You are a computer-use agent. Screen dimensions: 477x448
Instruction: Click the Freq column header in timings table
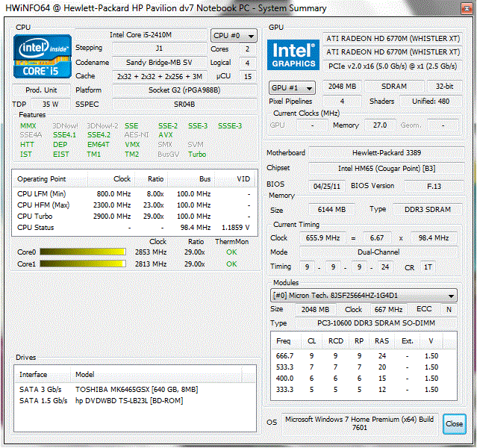(286, 341)
